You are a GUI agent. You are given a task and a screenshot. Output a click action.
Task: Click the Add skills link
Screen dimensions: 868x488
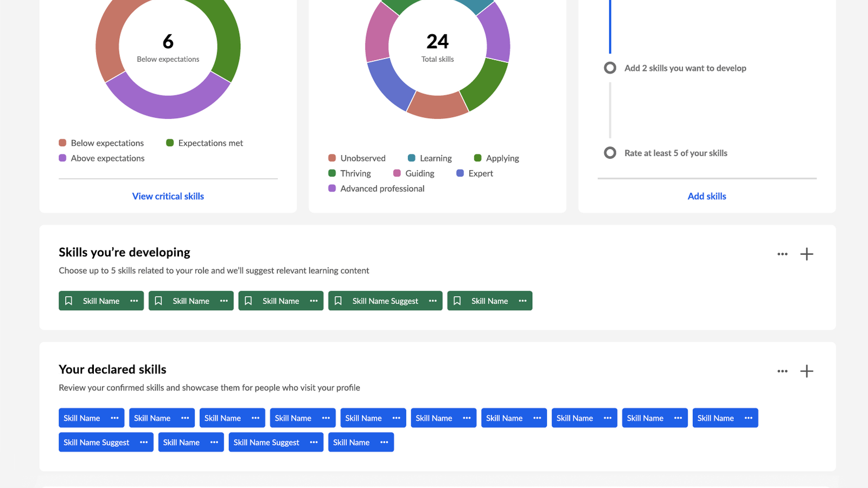click(x=707, y=196)
